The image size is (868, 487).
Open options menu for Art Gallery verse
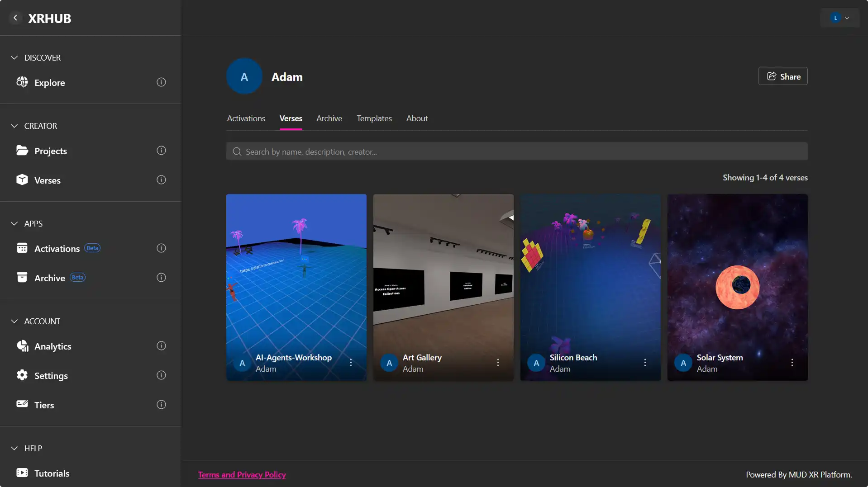[x=498, y=363]
